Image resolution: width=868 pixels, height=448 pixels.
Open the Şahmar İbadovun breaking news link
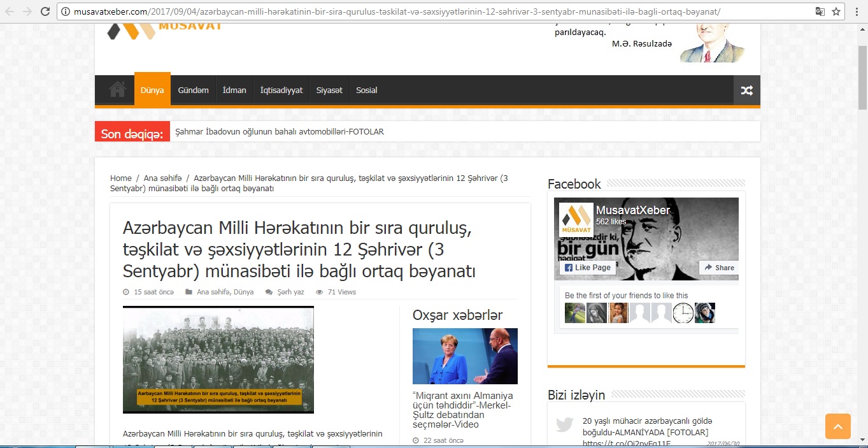tap(279, 132)
